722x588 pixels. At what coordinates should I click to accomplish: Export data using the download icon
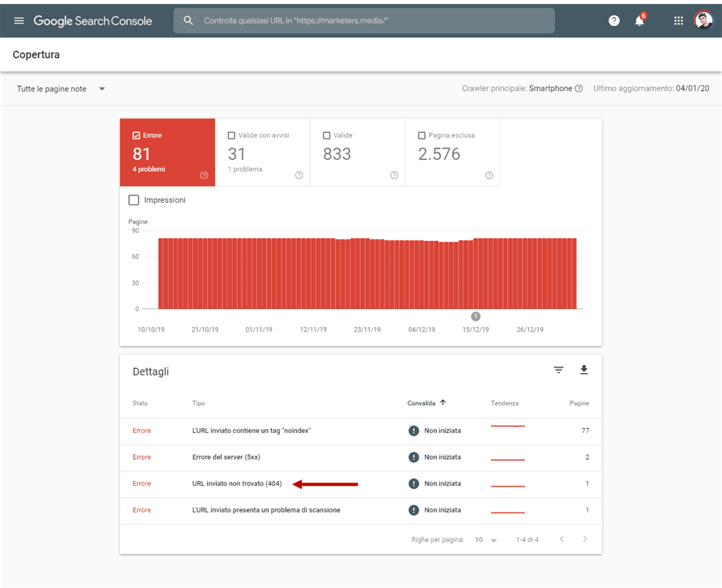pos(583,370)
